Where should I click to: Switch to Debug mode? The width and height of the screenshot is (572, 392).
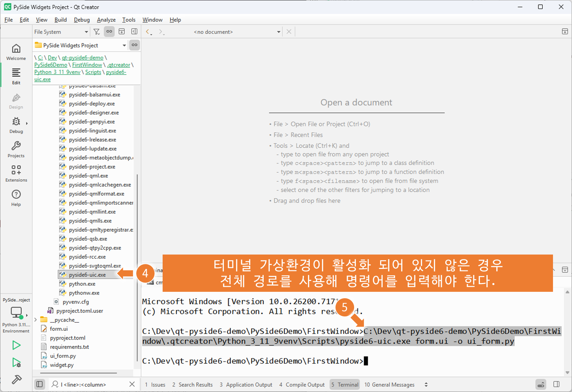pos(16,125)
